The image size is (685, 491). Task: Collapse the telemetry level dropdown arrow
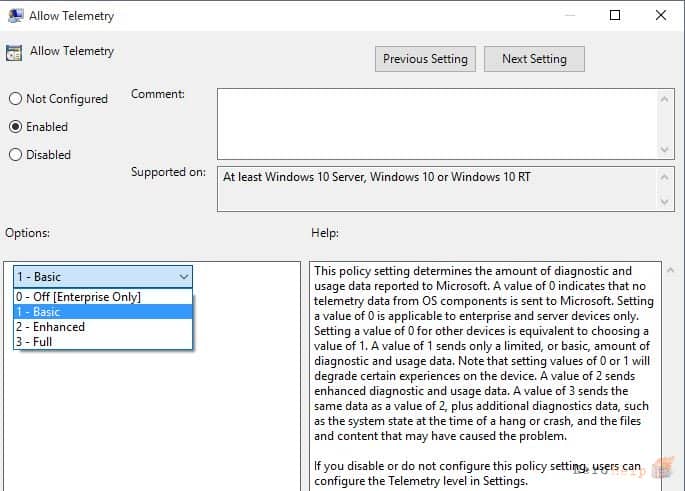pyautogui.click(x=183, y=277)
